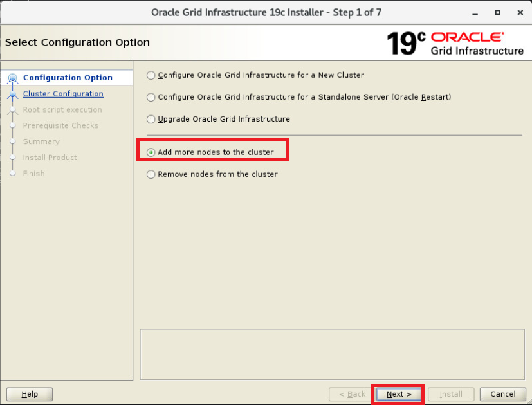Viewport: 532px width, 405px height.
Task: Click Install Product step label
Action: click(50, 157)
